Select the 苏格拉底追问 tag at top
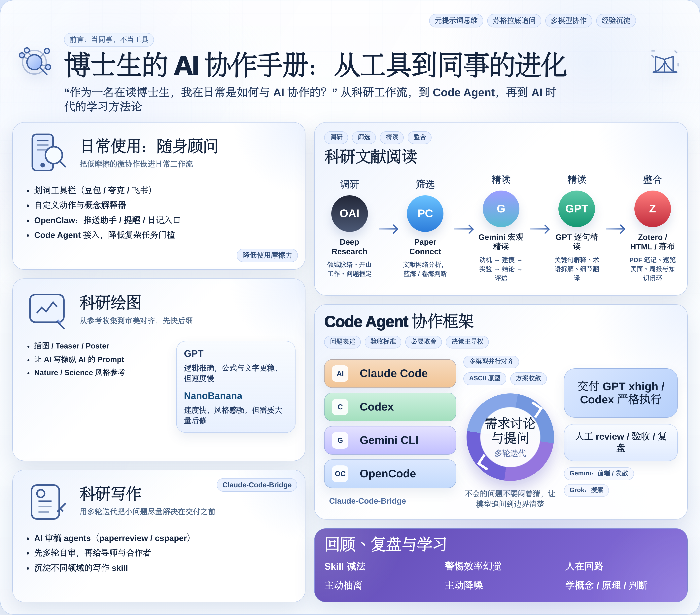Screen dimensions: 700x615 [514, 20]
